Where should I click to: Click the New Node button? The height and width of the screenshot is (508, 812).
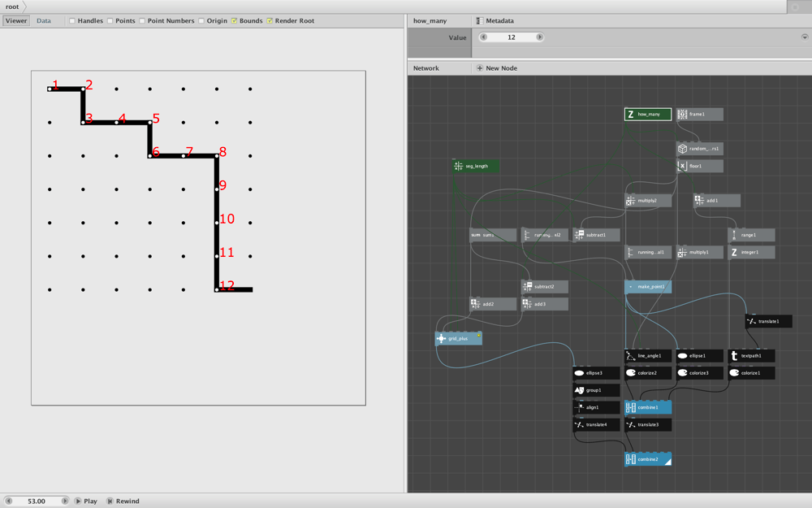click(497, 68)
